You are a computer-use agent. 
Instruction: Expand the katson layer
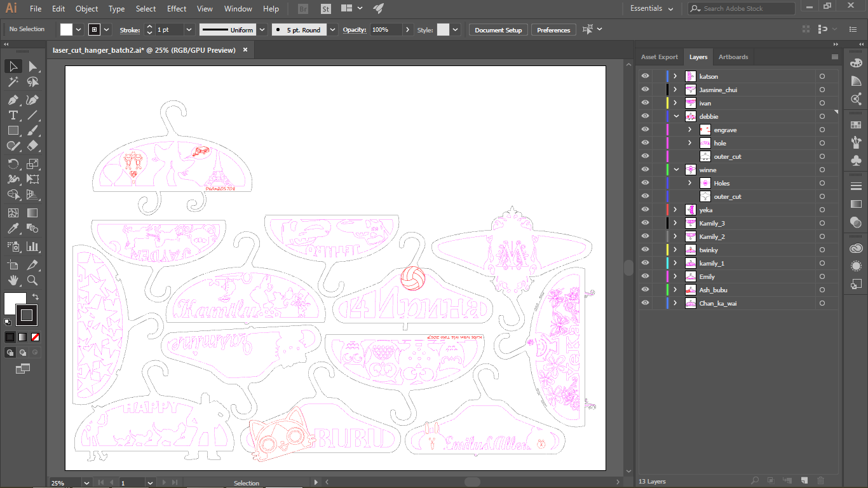point(675,76)
